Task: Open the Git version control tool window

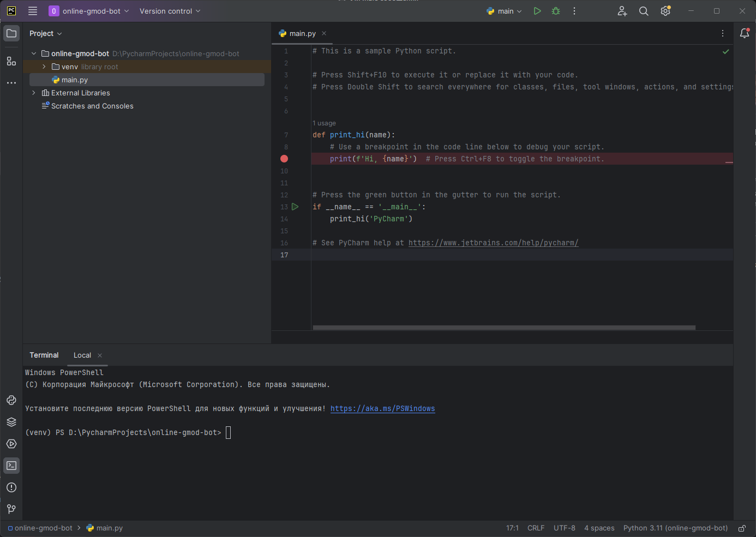Action: (x=11, y=509)
